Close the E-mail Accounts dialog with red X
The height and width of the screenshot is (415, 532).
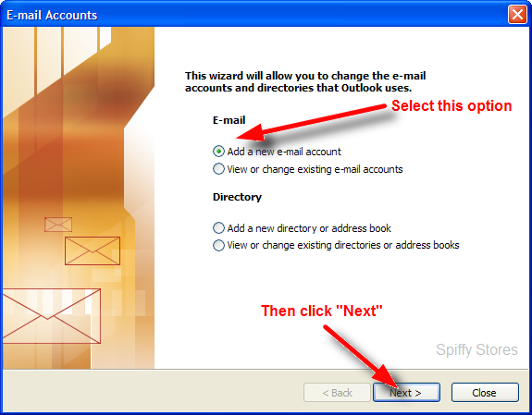(517, 15)
